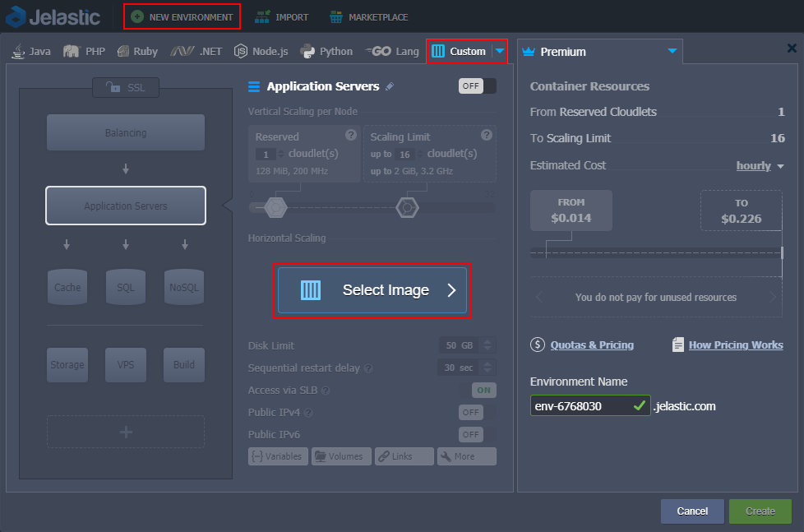Open the Sequential restart delay help icon
804x532 pixels.
click(x=368, y=368)
